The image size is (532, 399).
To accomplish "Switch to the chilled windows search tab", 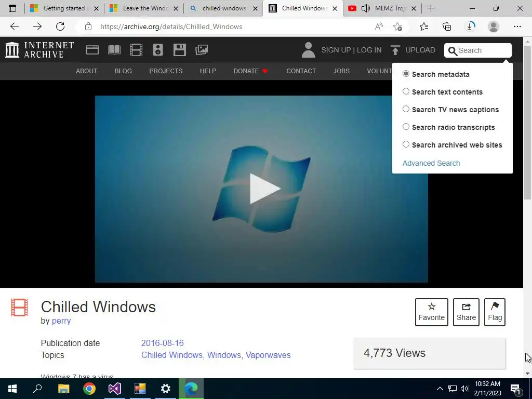I will coord(223,8).
